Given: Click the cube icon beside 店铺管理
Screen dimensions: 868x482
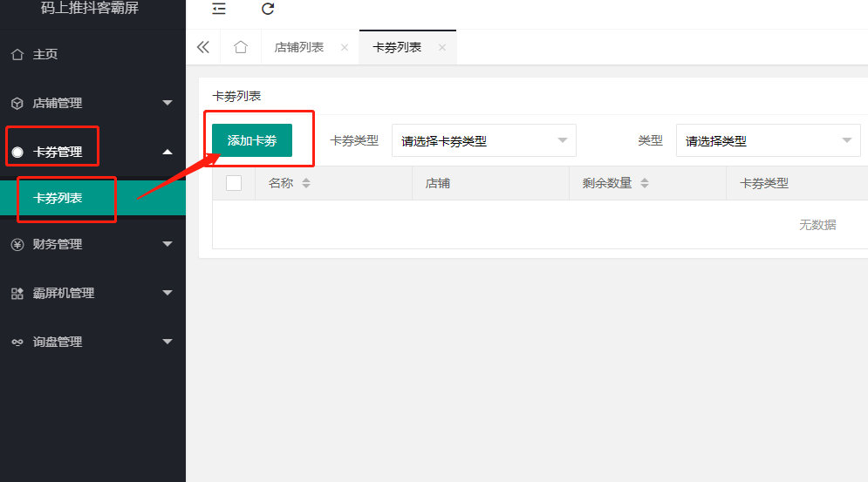Looking at the screenshot, I should pos(17,103).
